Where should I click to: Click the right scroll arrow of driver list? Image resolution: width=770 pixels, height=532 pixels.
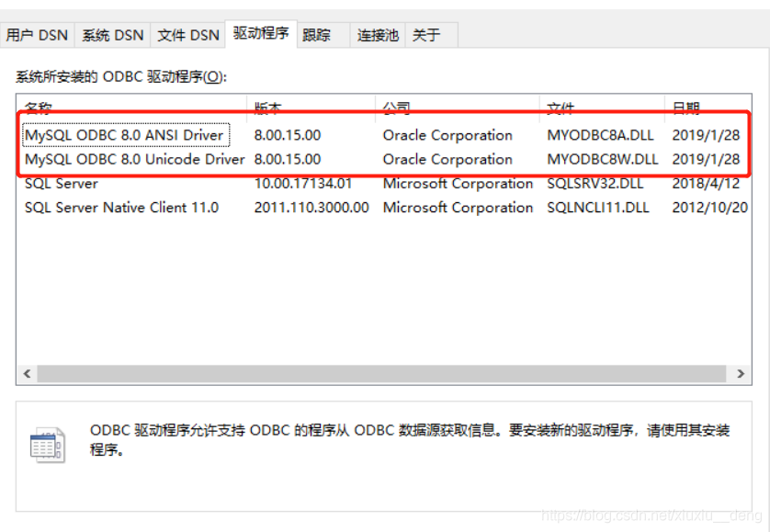(740, 374)
